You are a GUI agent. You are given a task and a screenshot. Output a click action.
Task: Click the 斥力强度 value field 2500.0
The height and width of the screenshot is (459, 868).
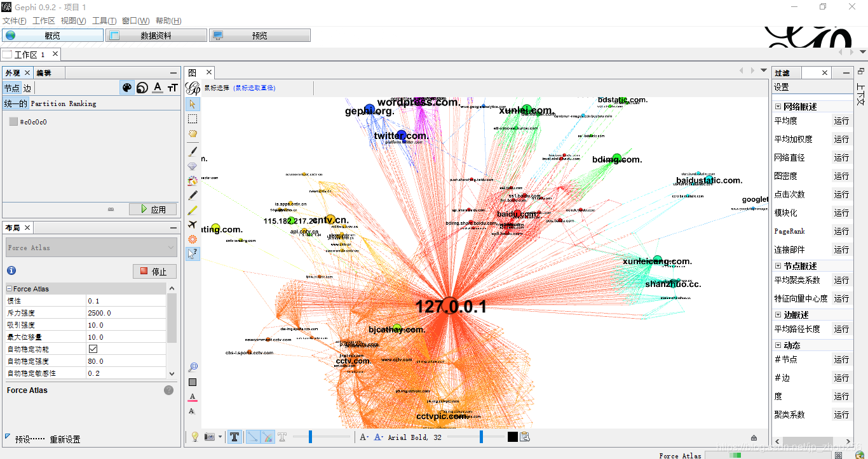point(126,313)
